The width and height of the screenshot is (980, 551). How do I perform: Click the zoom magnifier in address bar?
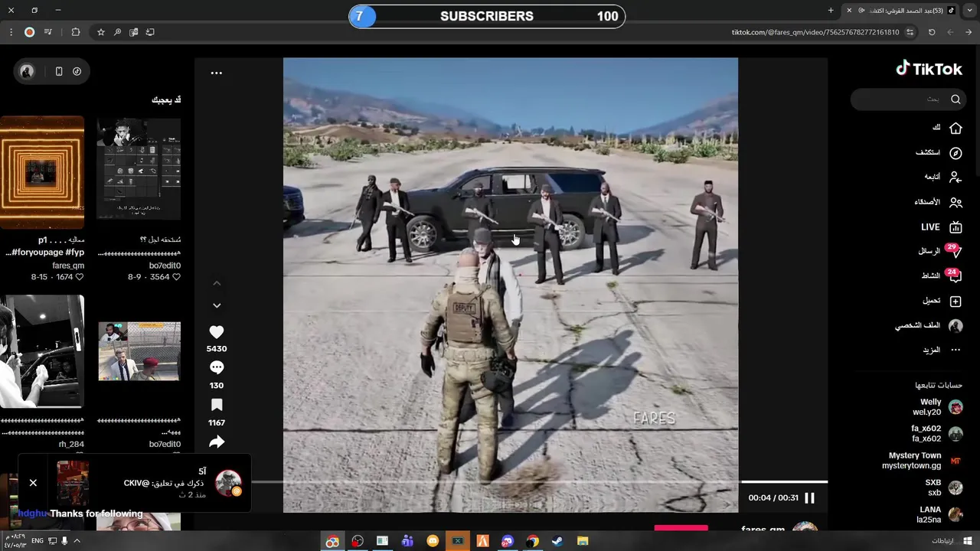click(117, 32)
